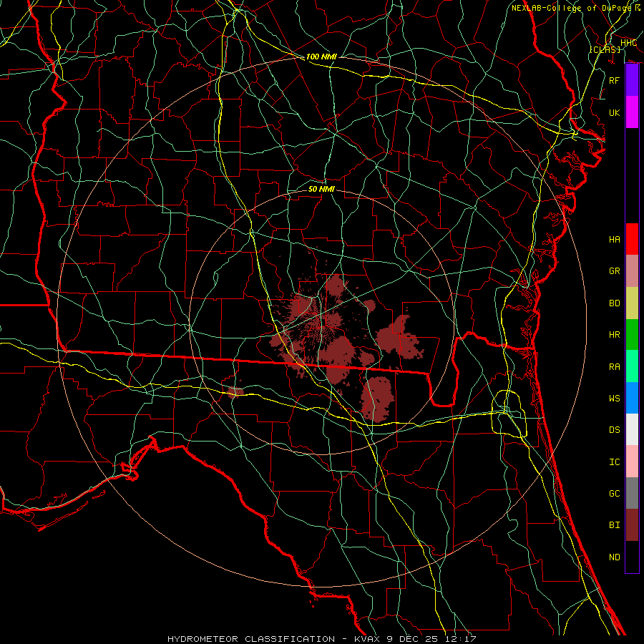Click the BD yellow legend swatch
This screenshot has height=644, width=644.
[632, 303]
